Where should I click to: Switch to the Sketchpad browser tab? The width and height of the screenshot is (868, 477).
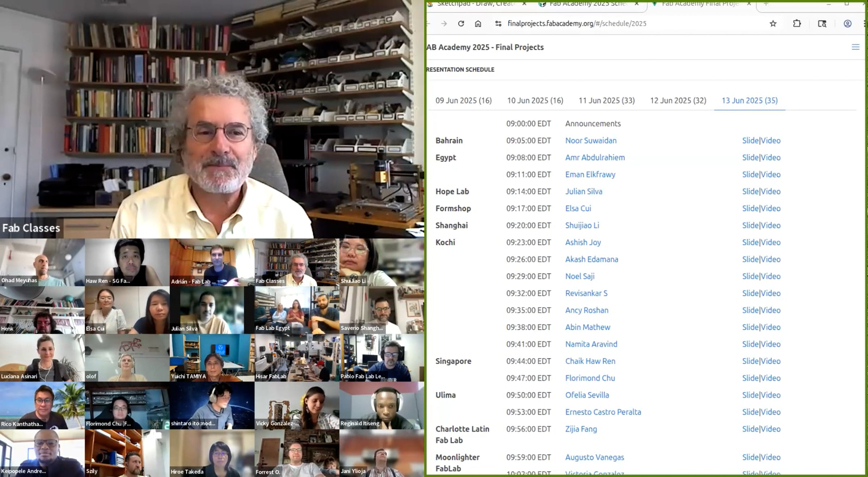point(476,4)
